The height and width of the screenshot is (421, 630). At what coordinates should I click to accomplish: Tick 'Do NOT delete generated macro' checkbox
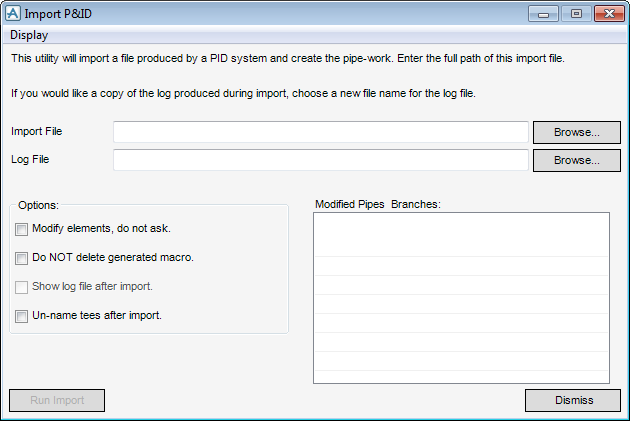click(22, 258)
